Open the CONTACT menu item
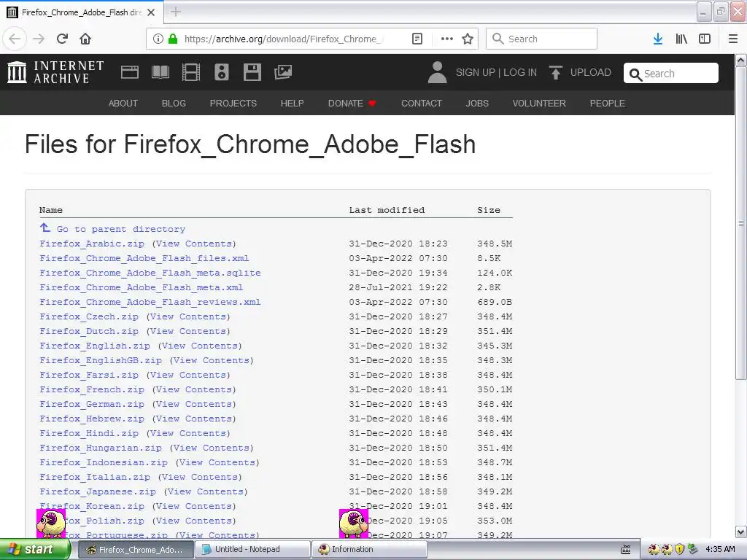747x560 pixels. pos(422,104)
